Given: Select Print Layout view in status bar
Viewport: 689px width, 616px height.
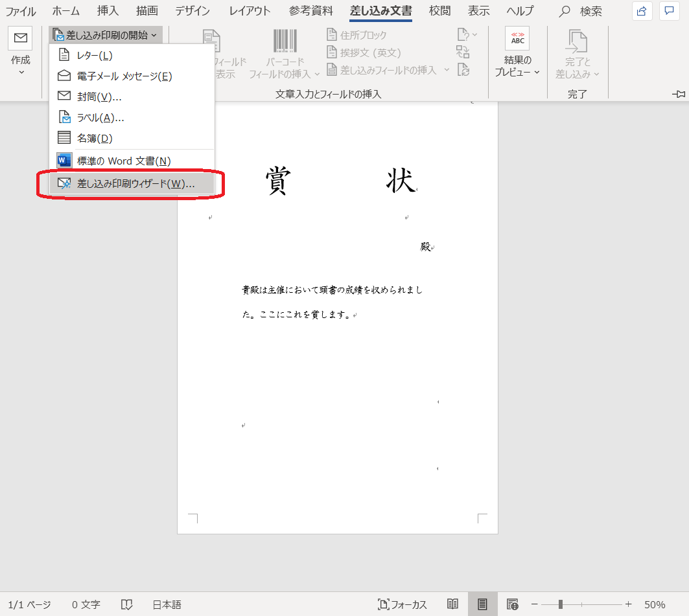Looking at the screenshot, I should (x=482, y=604).
